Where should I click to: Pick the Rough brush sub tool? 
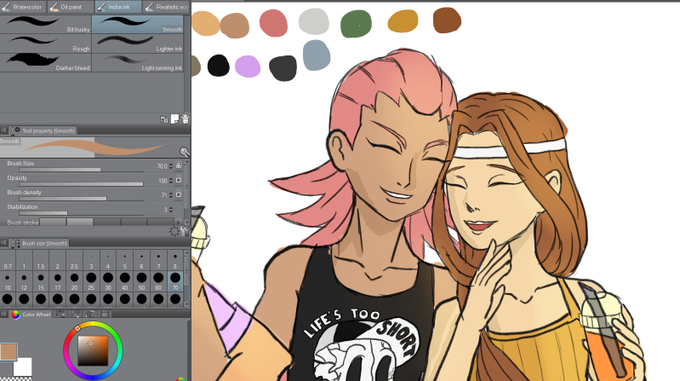click(x=46, y=44)
